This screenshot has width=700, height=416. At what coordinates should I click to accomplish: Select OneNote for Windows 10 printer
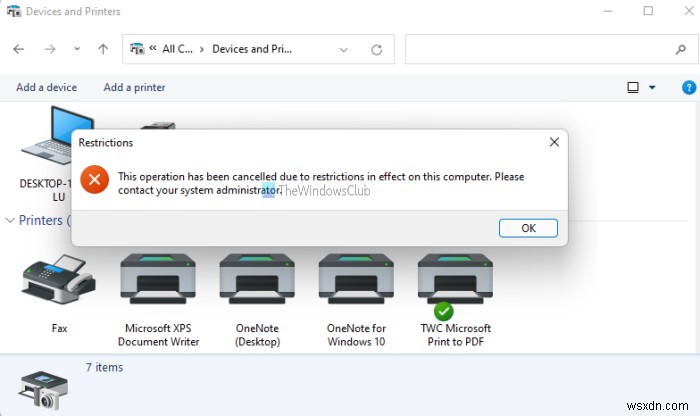356,300
